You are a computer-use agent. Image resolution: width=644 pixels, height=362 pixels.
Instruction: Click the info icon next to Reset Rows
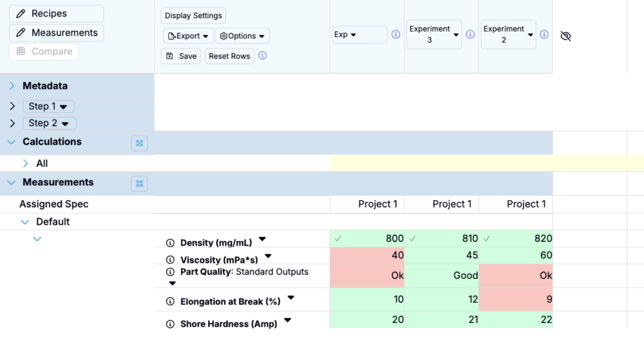[x=262, y=55]
